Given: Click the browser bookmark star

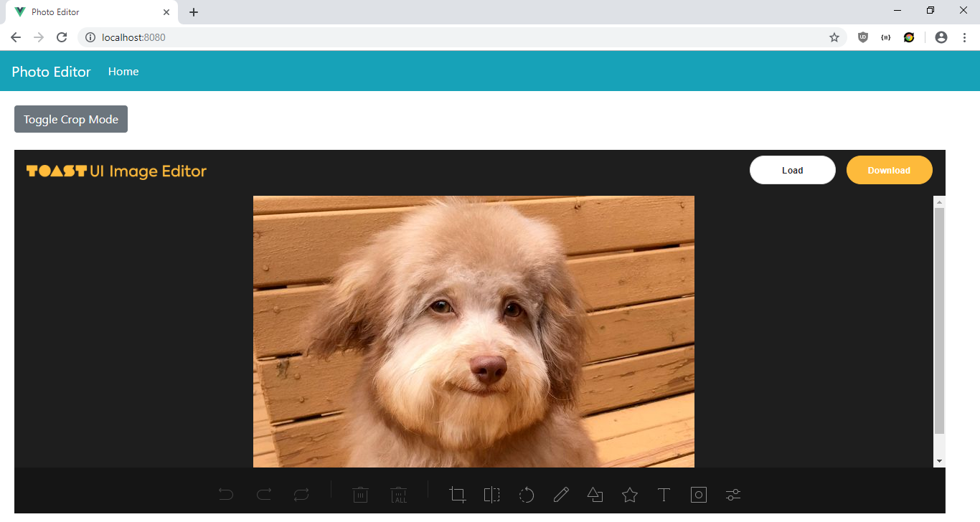Looking at the screenshot, I should pos(834,37).
